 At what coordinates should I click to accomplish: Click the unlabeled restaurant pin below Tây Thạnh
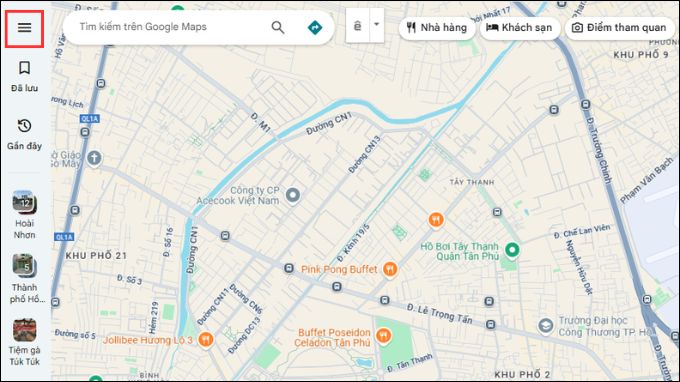pos(436,220)
